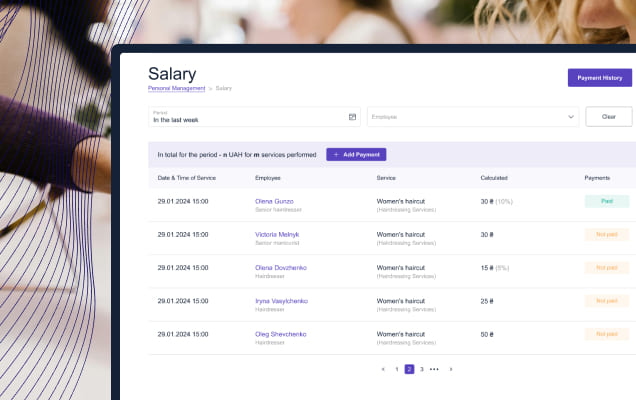
Task: Expand the Employee dropdown chevron
Action: coord(571,117)
